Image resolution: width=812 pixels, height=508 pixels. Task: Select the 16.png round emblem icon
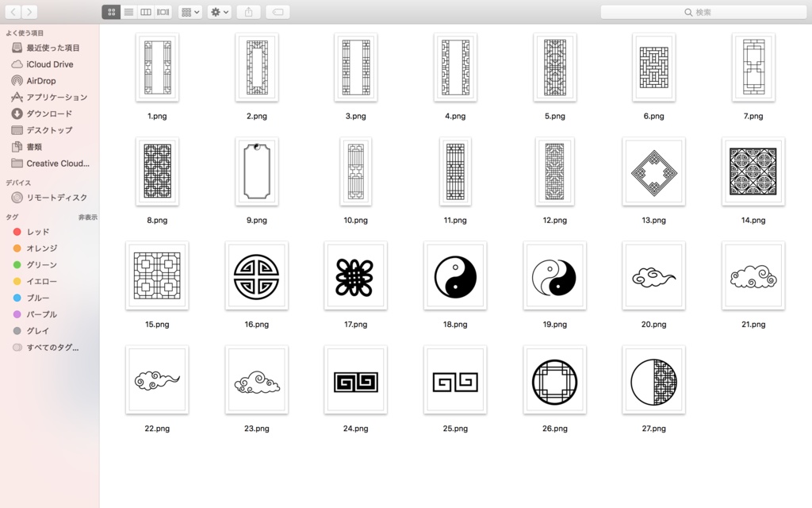(x=256, y=275)
